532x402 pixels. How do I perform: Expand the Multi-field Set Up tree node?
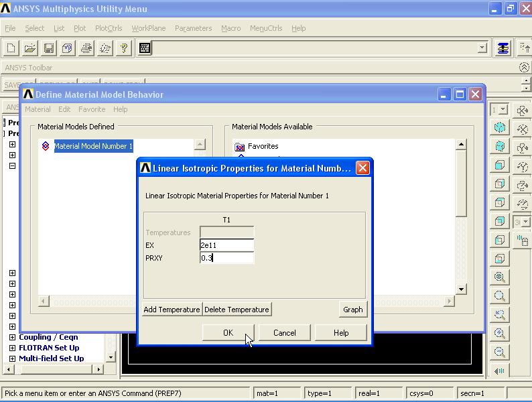click(x=12, y=358)
